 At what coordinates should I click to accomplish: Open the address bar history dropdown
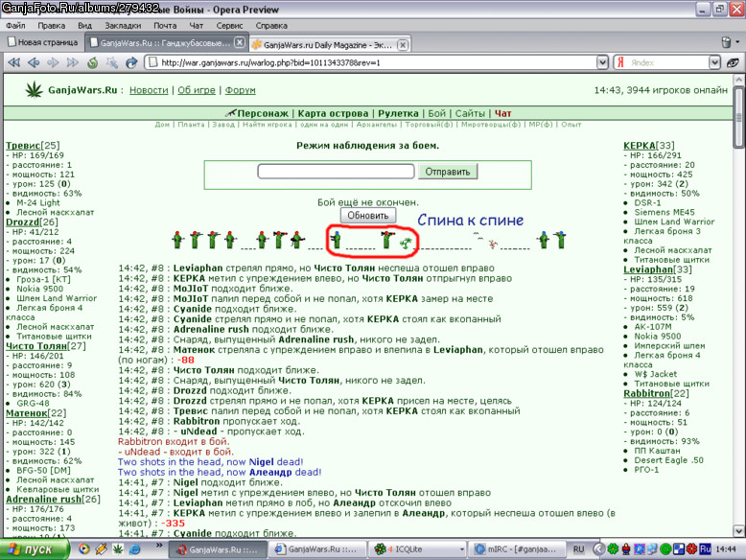point(602,62)
